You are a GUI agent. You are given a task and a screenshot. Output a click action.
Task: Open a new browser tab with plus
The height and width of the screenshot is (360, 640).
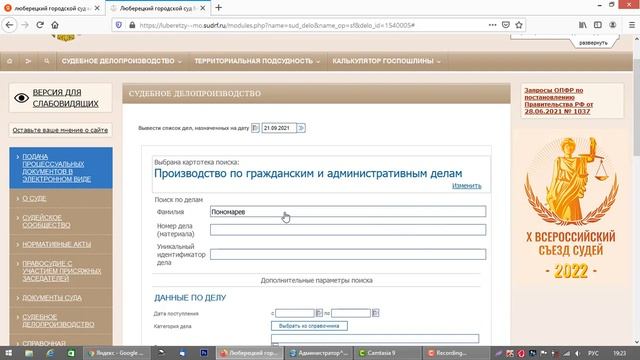coord(219,8)
